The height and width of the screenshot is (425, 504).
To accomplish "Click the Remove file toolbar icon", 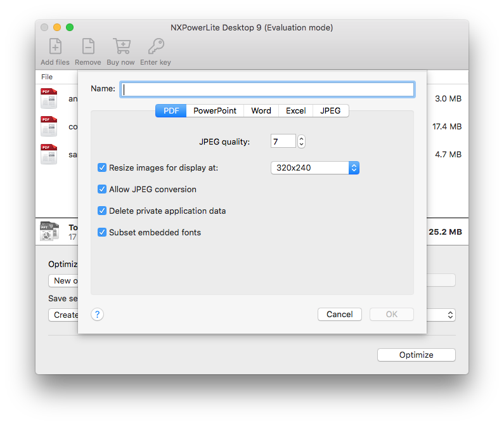I will pyautogui.click(x=88, y=46).
